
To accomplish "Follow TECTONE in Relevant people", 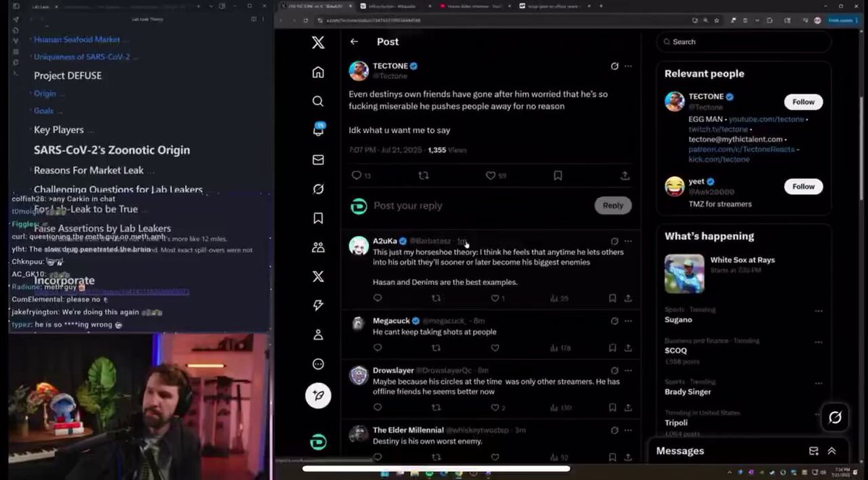I will tap(803, 101).
